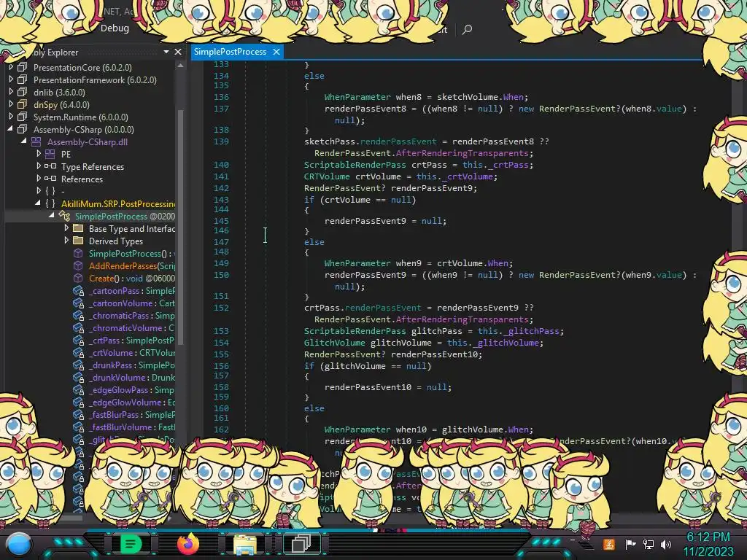
Task: Switch to the SimplePostProcess tab
Action: point(230,52)
